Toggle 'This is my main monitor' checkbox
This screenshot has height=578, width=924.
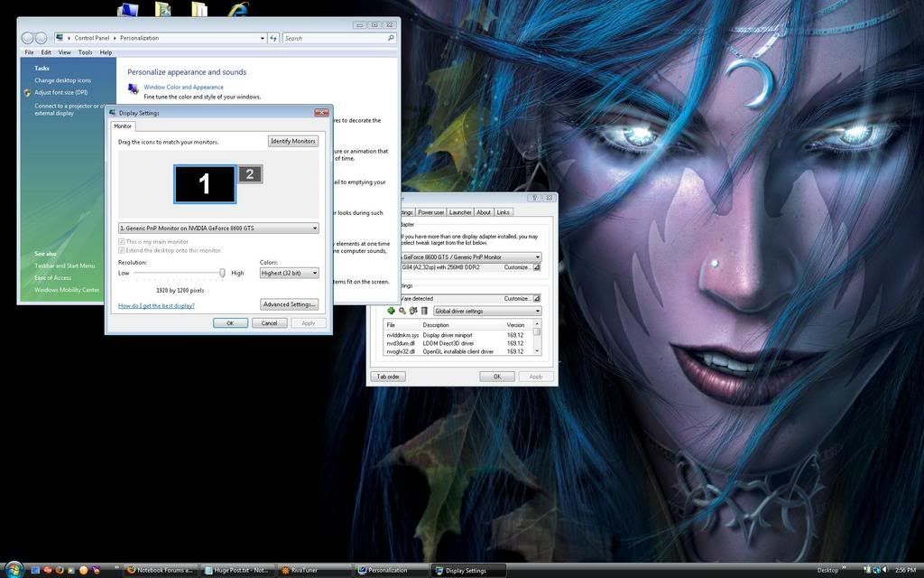pyautogui.click(x=122, y=242)
